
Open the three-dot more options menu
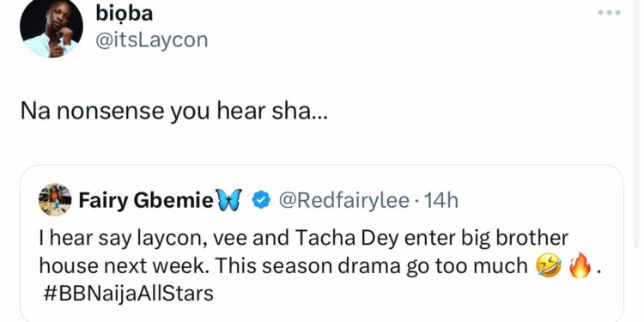(x=610, y=13)
